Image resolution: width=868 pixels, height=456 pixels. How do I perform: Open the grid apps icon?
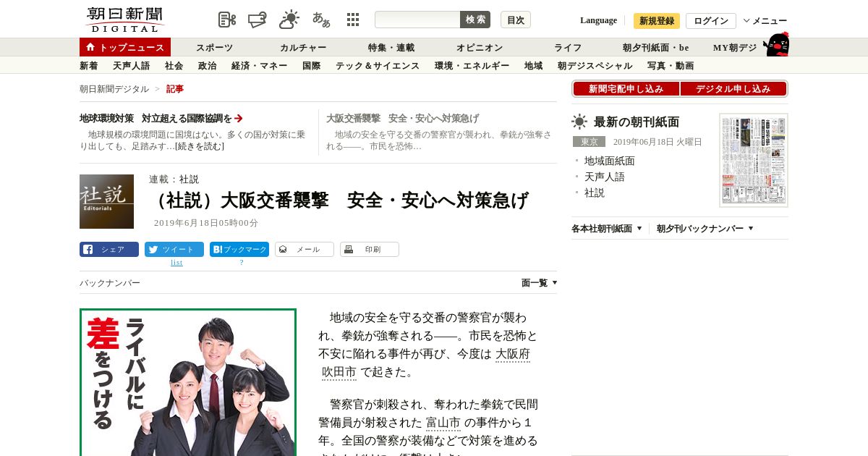pos(353,20)
